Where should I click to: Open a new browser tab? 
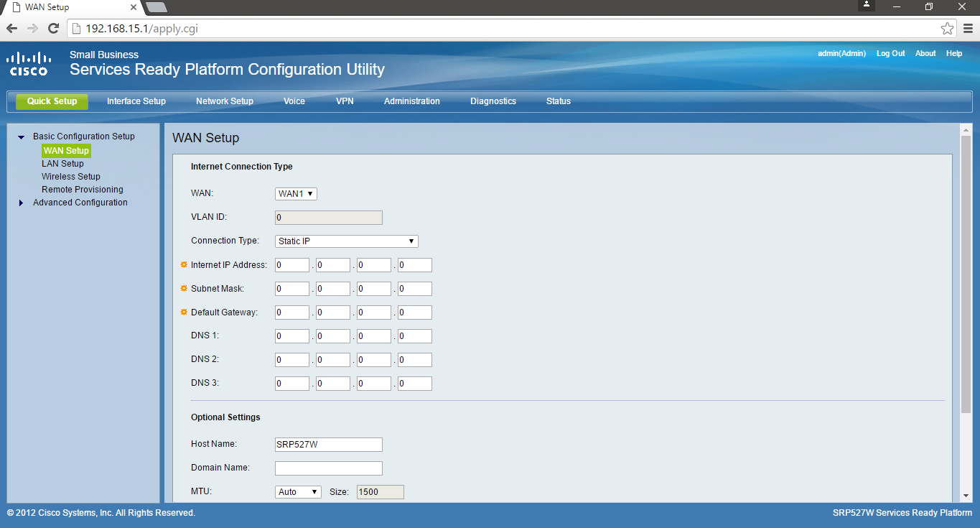pos(157,7)
